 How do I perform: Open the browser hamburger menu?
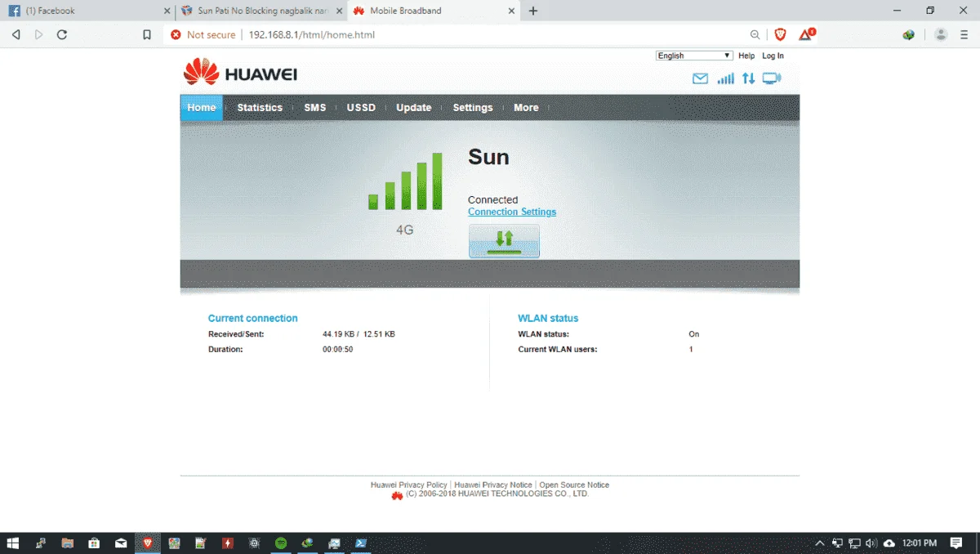pyautogui.click(x=964, y=34)
